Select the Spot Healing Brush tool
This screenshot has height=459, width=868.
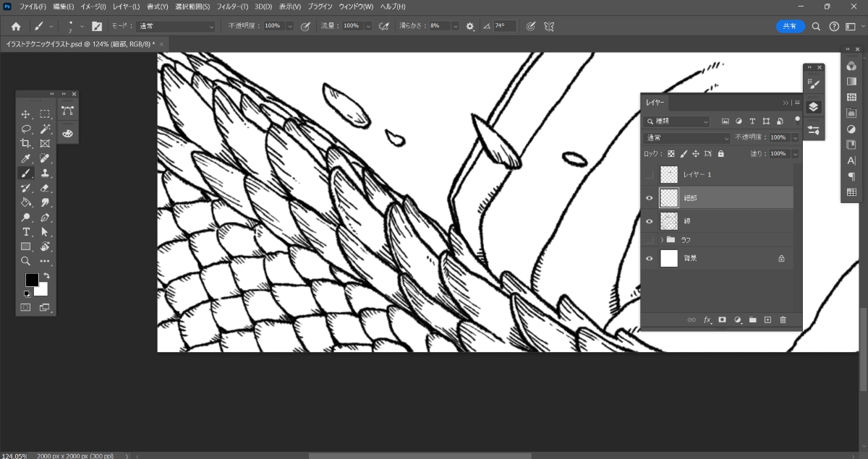(45, 158)
